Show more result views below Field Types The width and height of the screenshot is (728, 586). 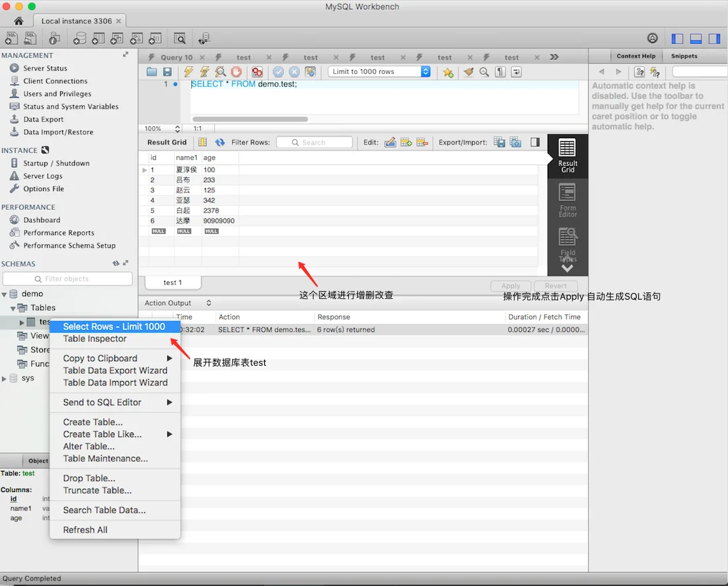tap(567, 268)
